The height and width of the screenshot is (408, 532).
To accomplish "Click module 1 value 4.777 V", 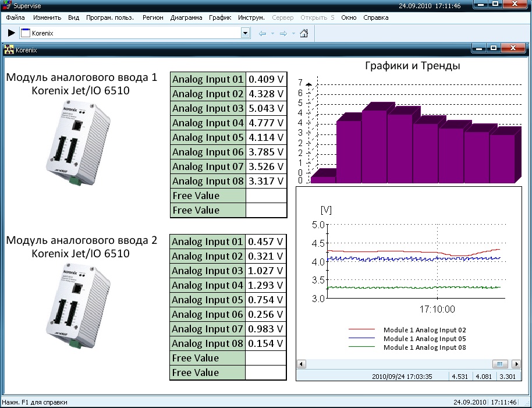I will [x=266, y=123].
